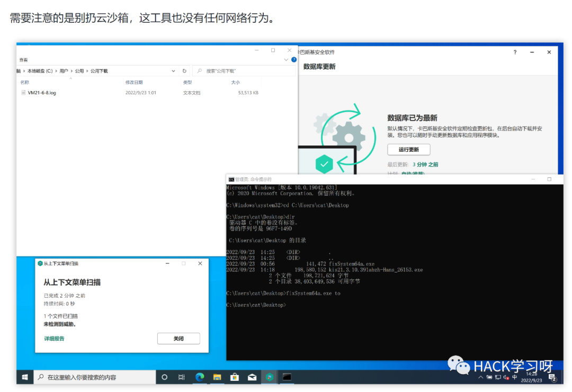Maximize the Command Prompt window
The width and height of the screenshot is (572, 392).
coord(549,179)
